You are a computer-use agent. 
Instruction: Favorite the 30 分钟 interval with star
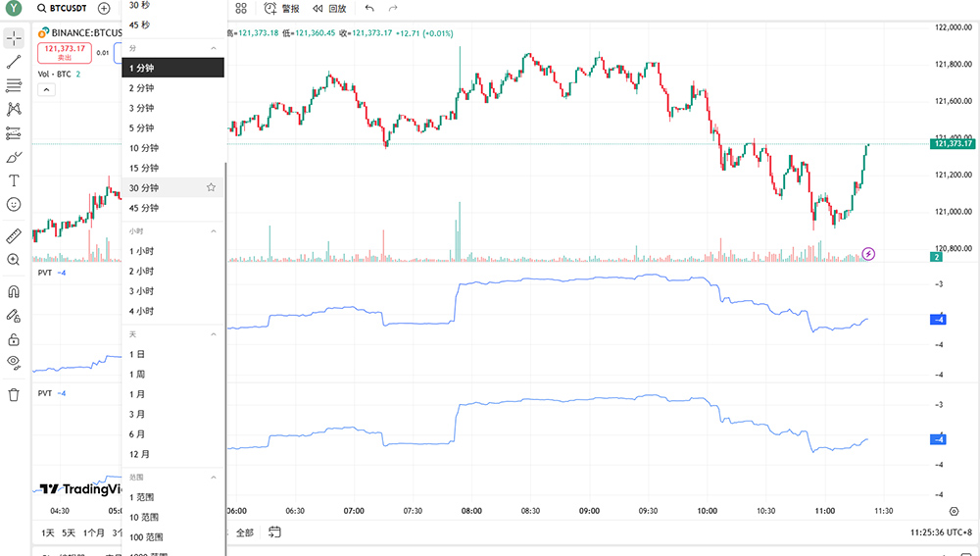[x=211, y=187]
